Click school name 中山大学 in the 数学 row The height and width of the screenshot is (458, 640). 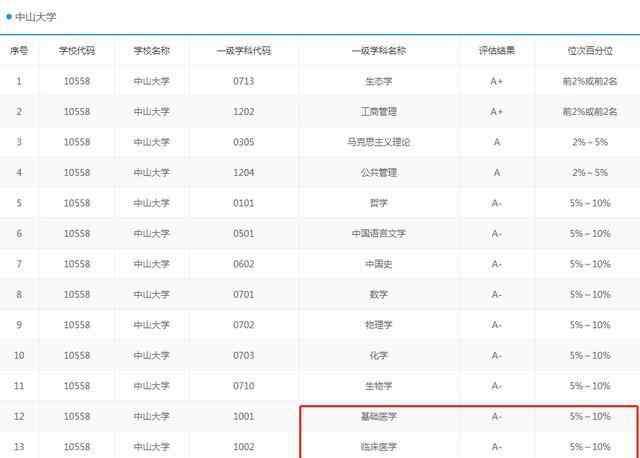pyautogui.click(x=151, y=294)
